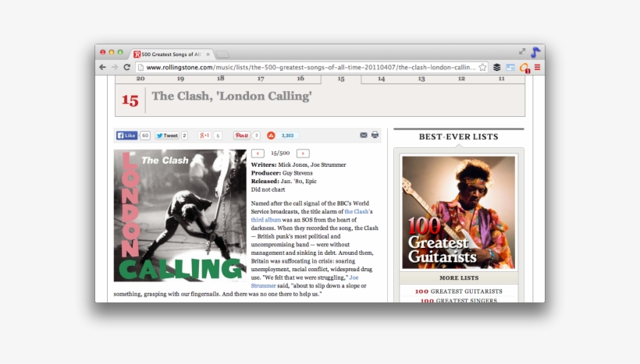
Task: Advance to next song with right arrow
Action: (303, 154)
